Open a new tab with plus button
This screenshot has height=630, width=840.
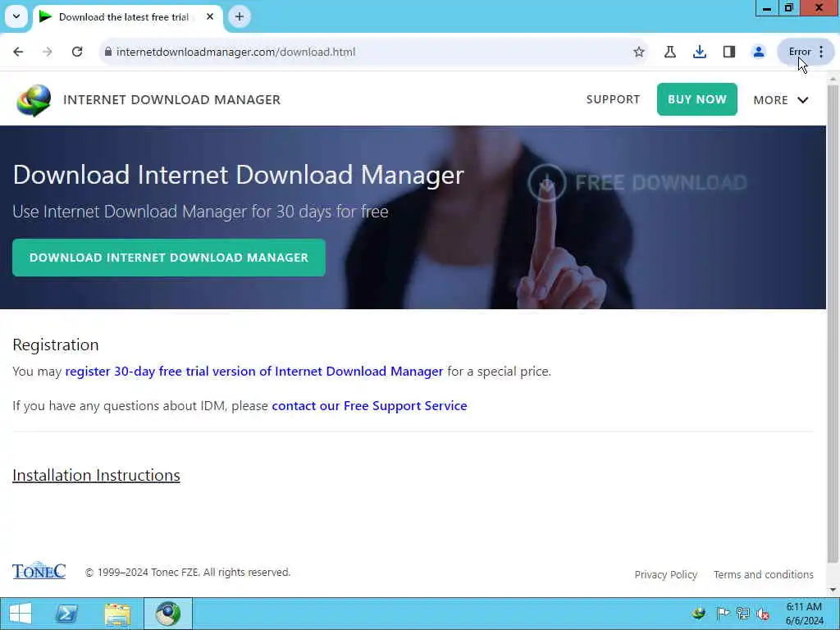[x=240, y=16]
